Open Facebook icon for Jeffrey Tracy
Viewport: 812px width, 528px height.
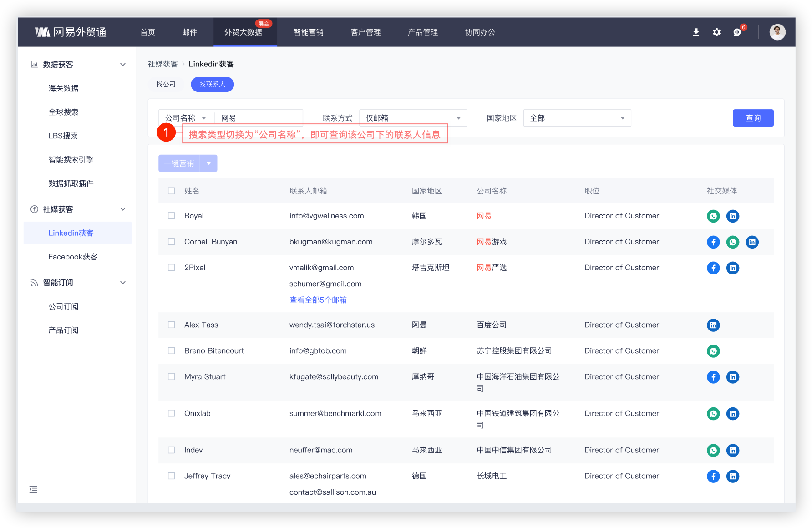pyautogui.click(x=713, y=477)
